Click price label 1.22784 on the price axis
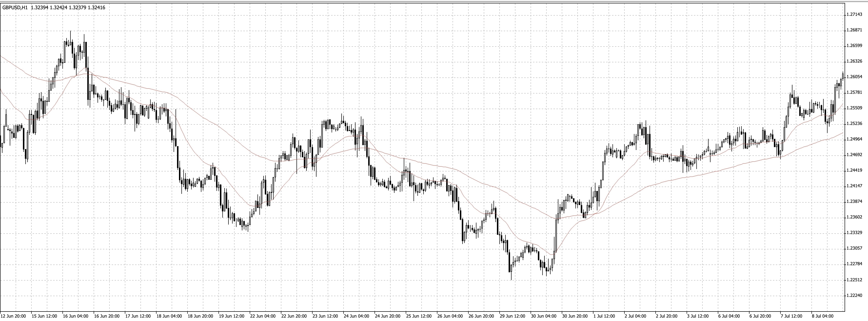868x321 pixels. [855, 264]
